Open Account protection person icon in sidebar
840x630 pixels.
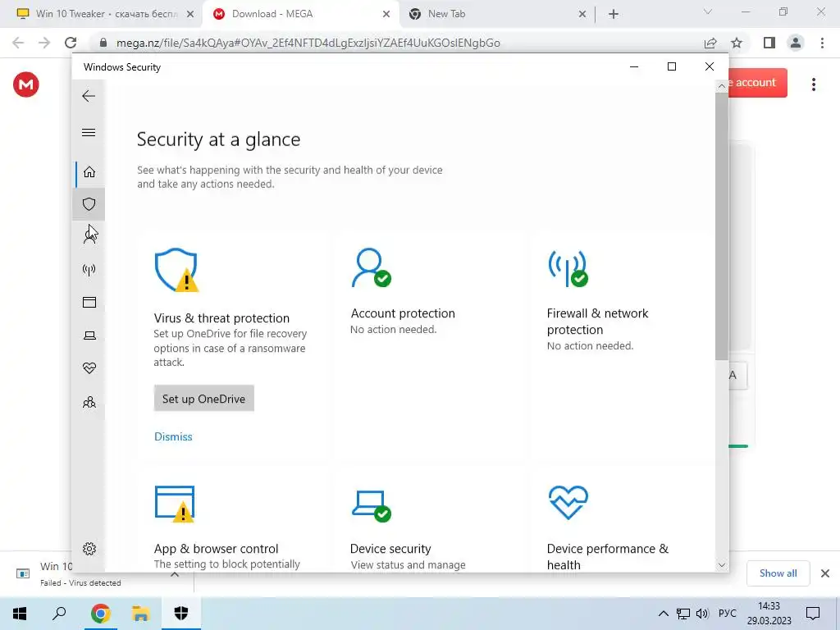[89, 235]
